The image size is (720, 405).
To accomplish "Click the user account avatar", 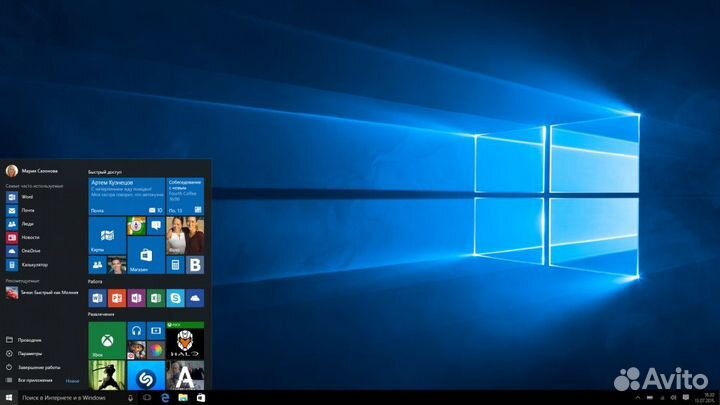I will tap(12, 171).
